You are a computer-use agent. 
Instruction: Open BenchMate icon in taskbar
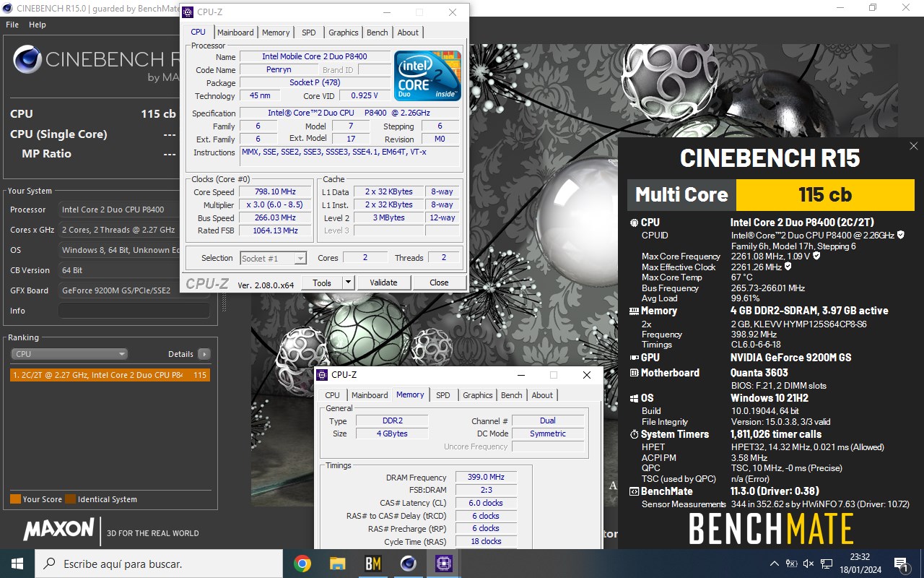click(x=372, y=564)
